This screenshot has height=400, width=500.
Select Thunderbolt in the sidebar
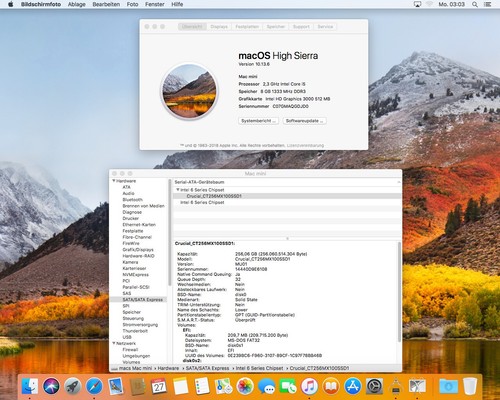pyautogui.click(x=135, y=331)
